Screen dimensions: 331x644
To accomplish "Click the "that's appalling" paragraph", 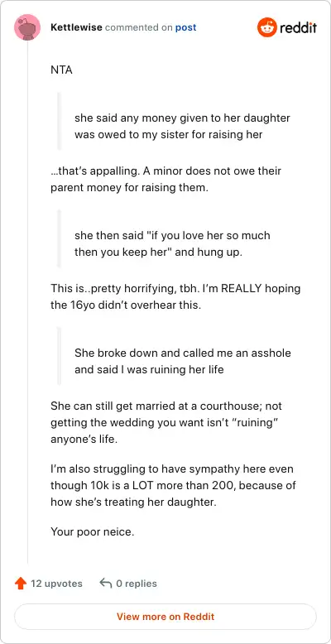I will [165, 180].
